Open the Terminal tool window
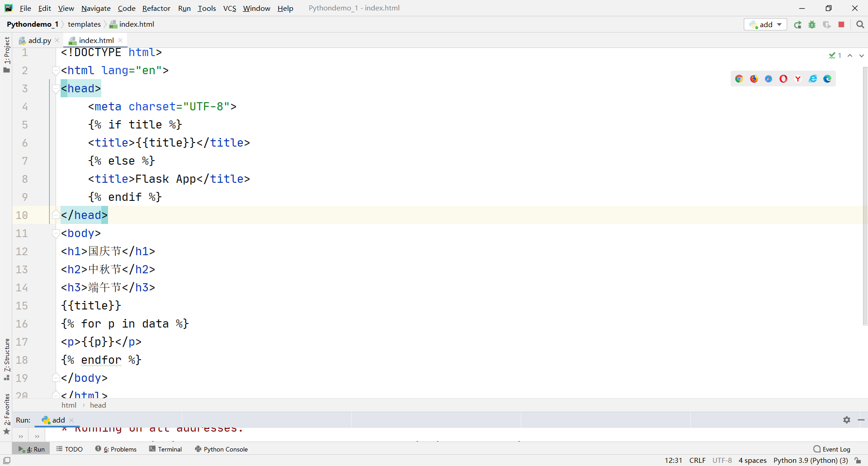This screenshot has width=868, height=466. click(165, 449)
